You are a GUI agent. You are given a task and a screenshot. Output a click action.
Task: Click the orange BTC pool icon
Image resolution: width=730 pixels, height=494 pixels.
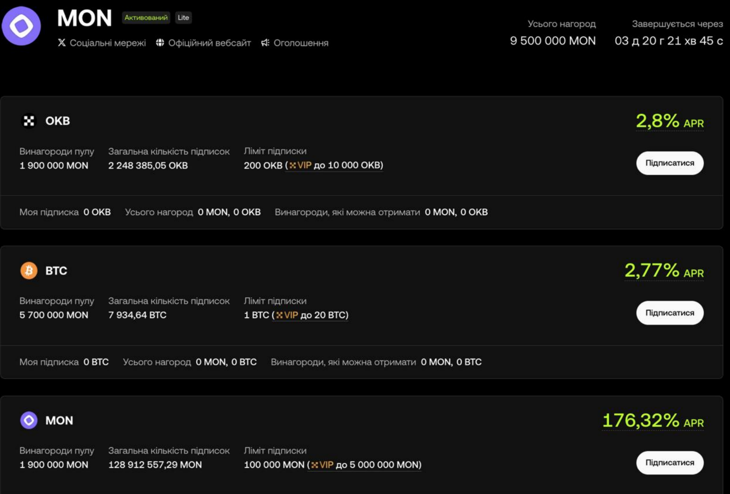pyautogui.click(x=29, y=271)
